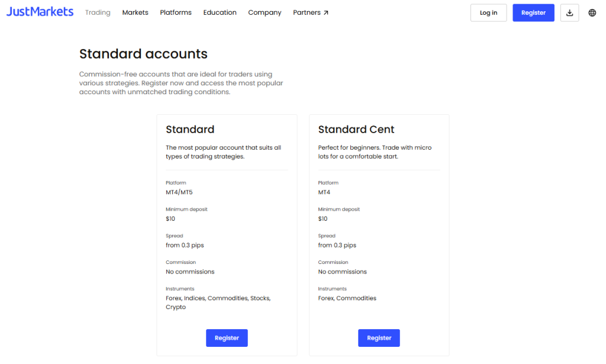
Task: Click the header Register button
Action: tap(533, 12)
